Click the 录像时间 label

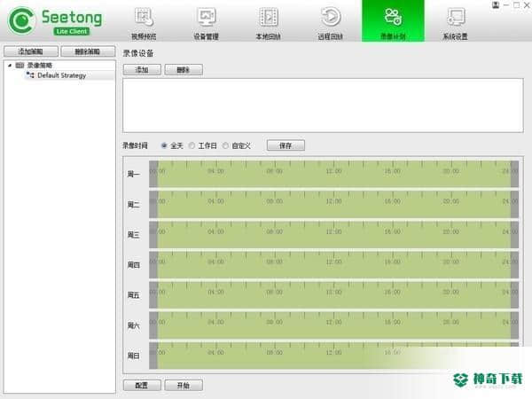point(135,145)
